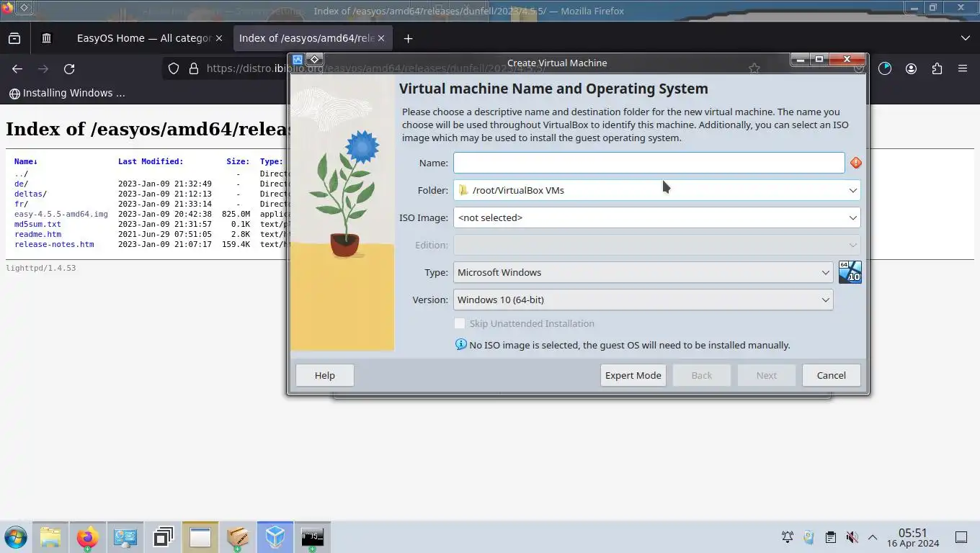Click the padlock site security icon
The image size is (980, 553).
[193, 68]
